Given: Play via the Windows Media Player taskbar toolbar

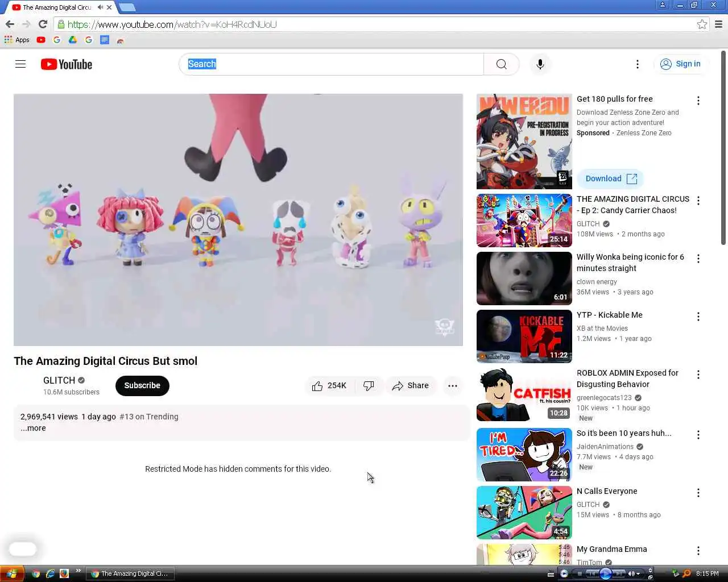Looking at the screenshot, I should pos(605,573).
